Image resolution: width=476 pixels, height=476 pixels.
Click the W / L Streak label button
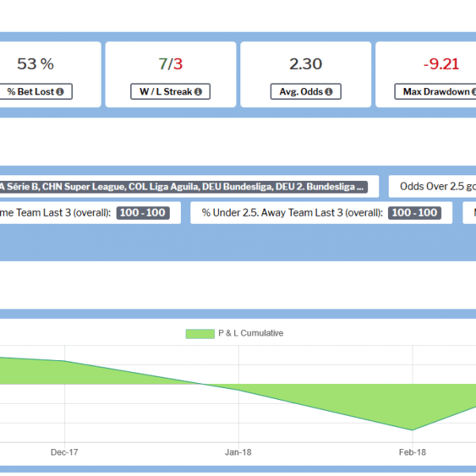[x=171, y=91]
